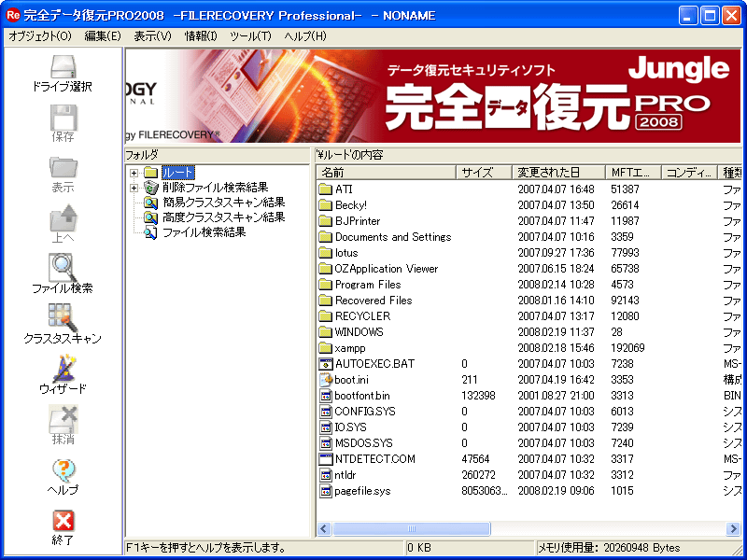Click the scroll left arrow
The width and height of the screenshot is (747, 560).
(324, 528)
